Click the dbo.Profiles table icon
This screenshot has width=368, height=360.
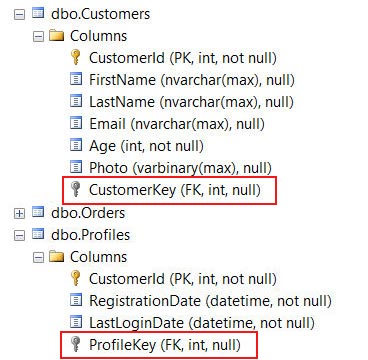38,234
